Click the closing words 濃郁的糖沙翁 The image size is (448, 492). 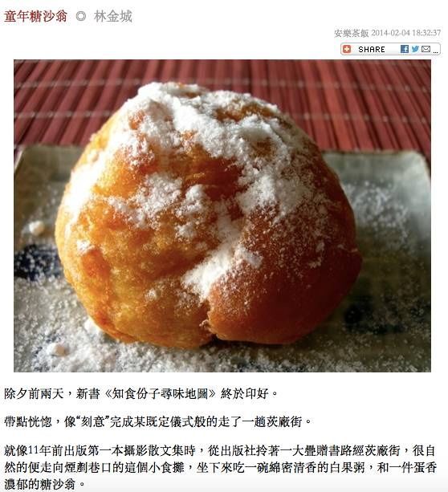40,484
